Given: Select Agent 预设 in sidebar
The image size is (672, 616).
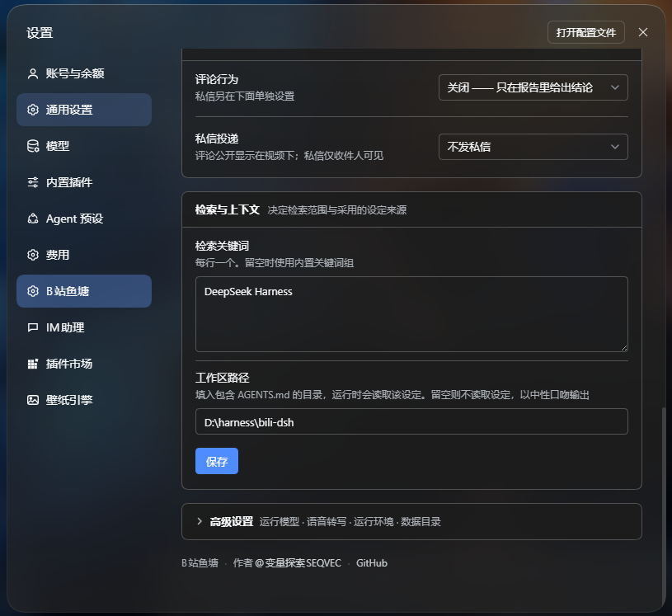Looking at the screenshot, I should coord(84,219).
